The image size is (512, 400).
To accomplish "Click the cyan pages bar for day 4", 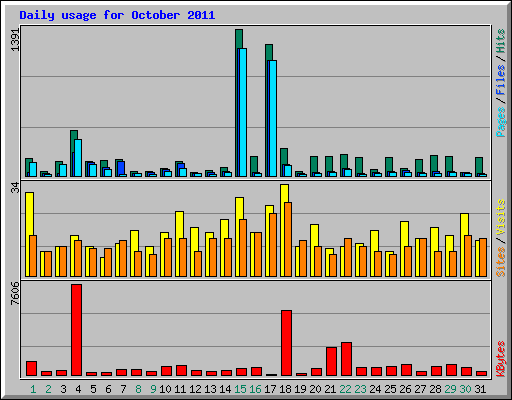I will point(78,158).
